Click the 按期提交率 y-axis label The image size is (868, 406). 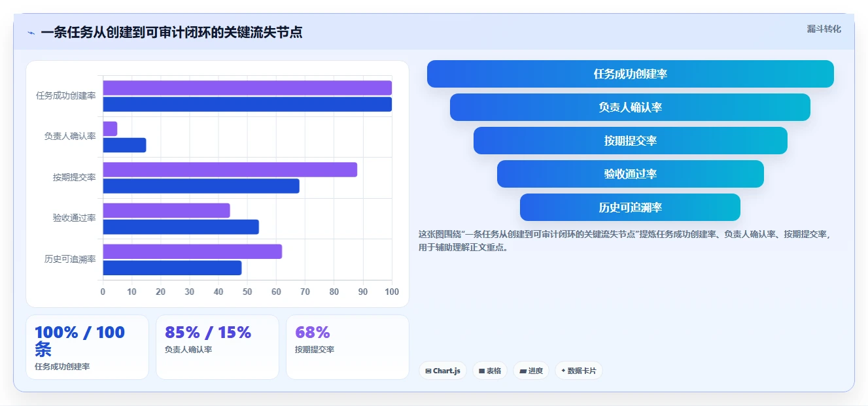pyautogui.click(x=75, y=177)
